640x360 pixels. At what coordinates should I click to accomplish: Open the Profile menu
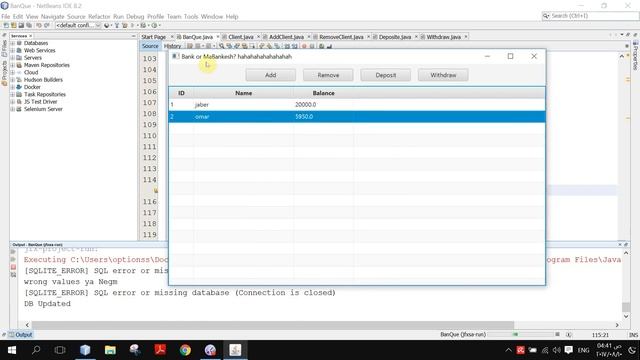[x=155, y=16]
